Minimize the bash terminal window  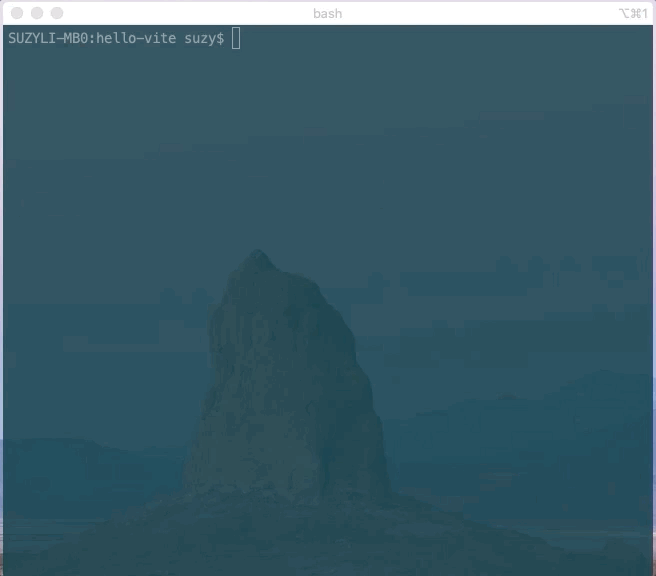click(x=37, y=13)
